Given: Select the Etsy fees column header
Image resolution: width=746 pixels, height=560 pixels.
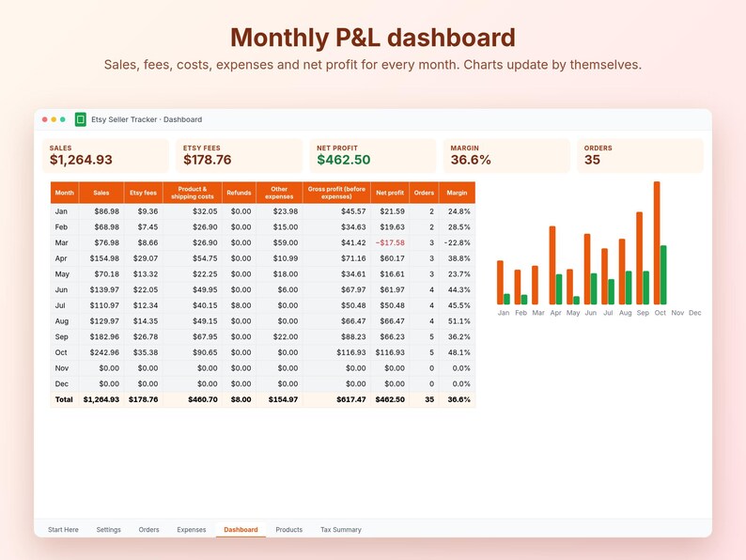Looking at the screenshot, I should point(143,193).
